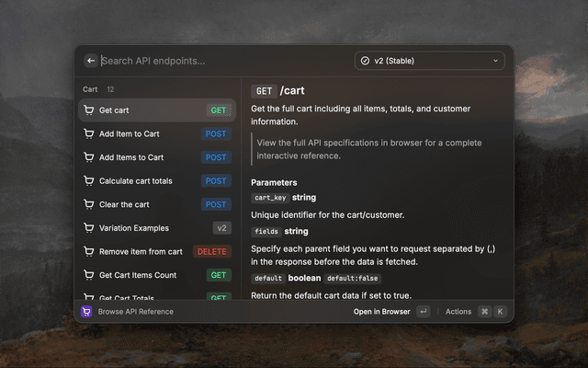The image size is (588, 368).
Task: Select the Add Items to Cart endpoint
Action: 157,157
